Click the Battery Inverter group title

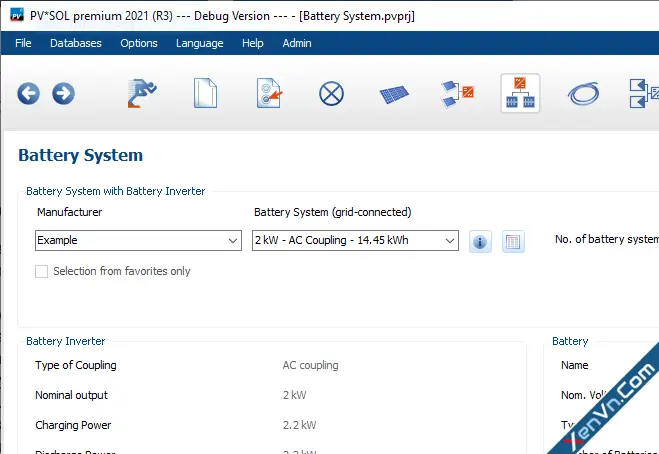pyautogui.click(x=66, y=341)
